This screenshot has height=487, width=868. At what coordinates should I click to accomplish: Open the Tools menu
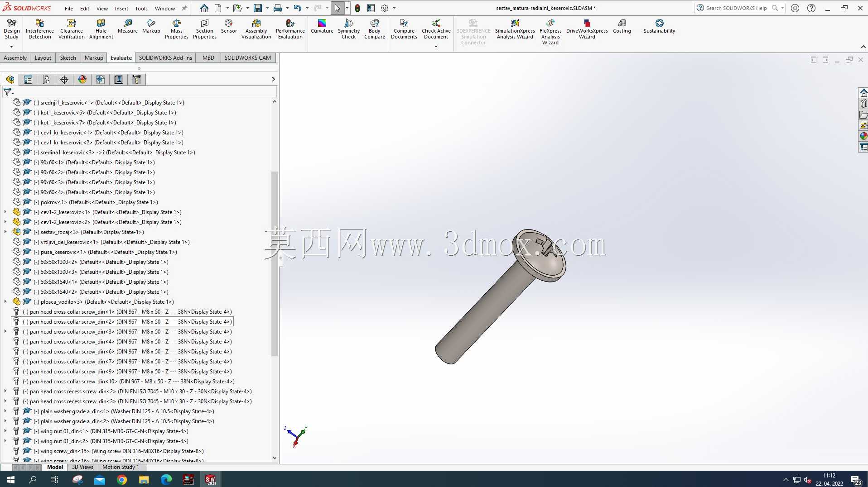(x=141, y=8)
